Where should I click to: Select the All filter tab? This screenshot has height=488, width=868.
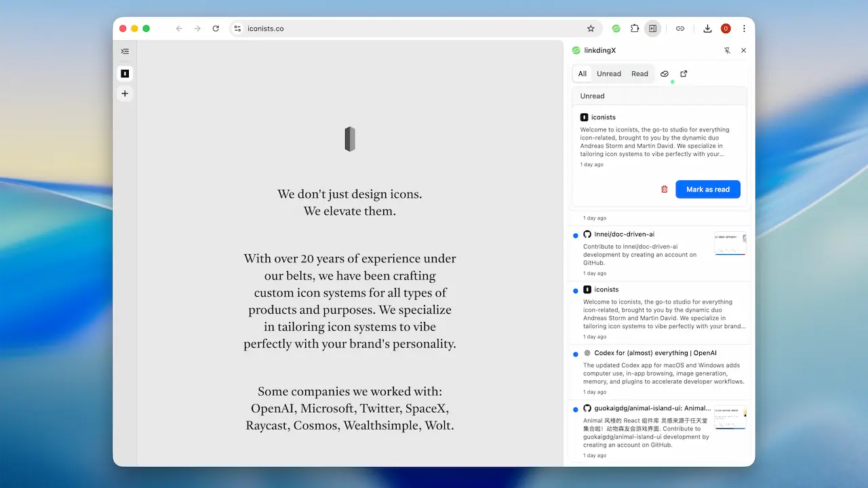(x=583, y=74)
